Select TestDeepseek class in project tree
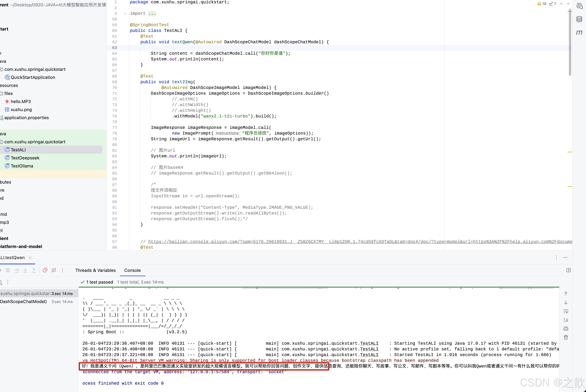This screenshot has height=392, width=586. coord(25,158)
